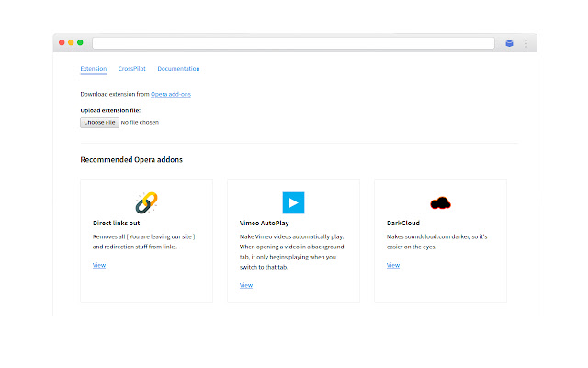Click the CrossPilot extension icon in toolbar

pos(509,43)
